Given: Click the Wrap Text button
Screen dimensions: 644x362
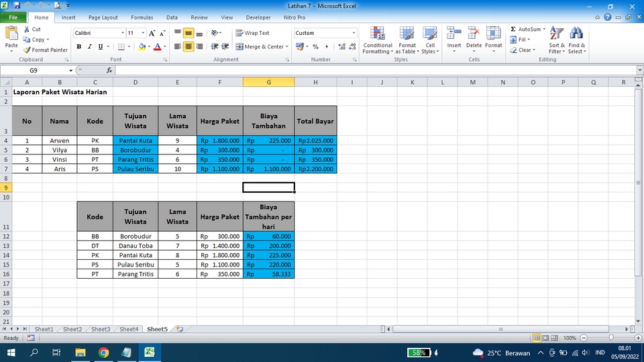Looking at the screenshot, I should 252,33.
